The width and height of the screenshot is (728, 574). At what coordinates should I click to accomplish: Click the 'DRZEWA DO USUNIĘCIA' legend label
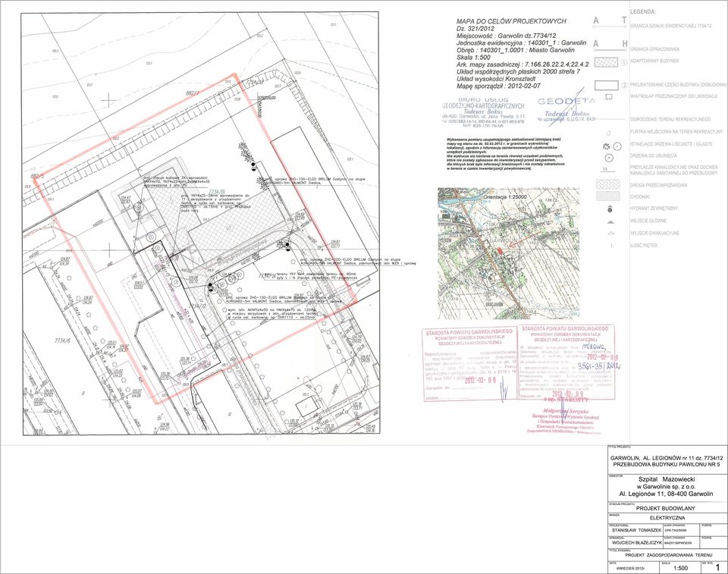[654, 155]
